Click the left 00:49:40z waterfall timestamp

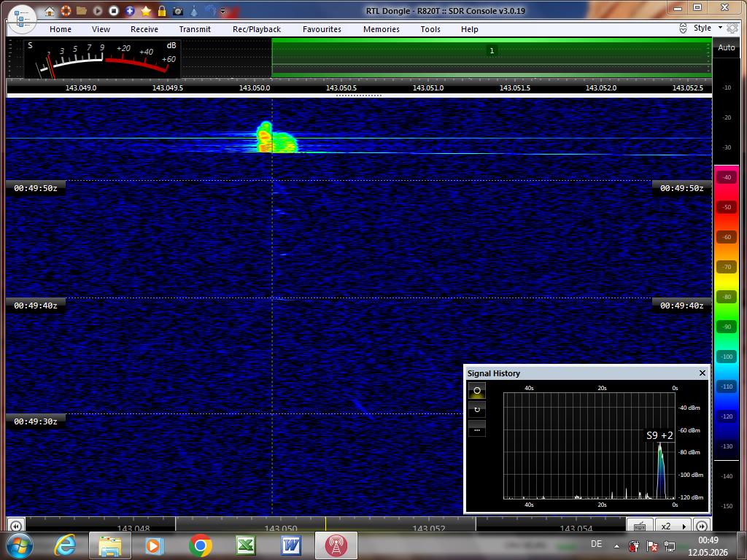tap(36, 306)
